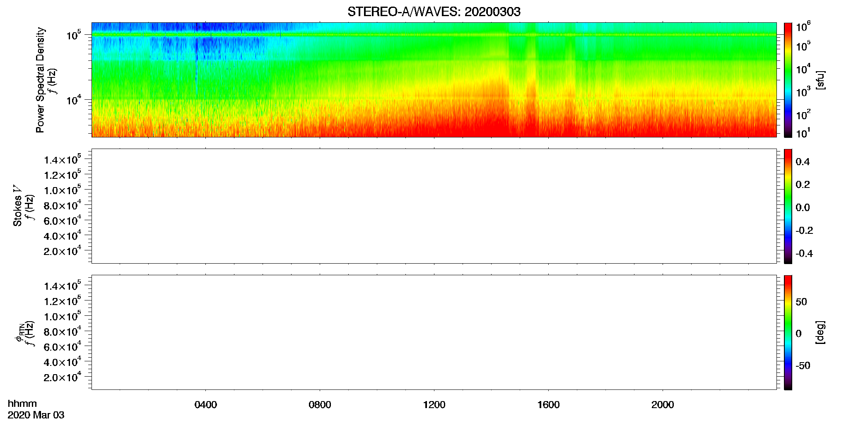Click the -0.2 value on Stokes colorbar
868x447 pixels.
(x=804, y=231)
